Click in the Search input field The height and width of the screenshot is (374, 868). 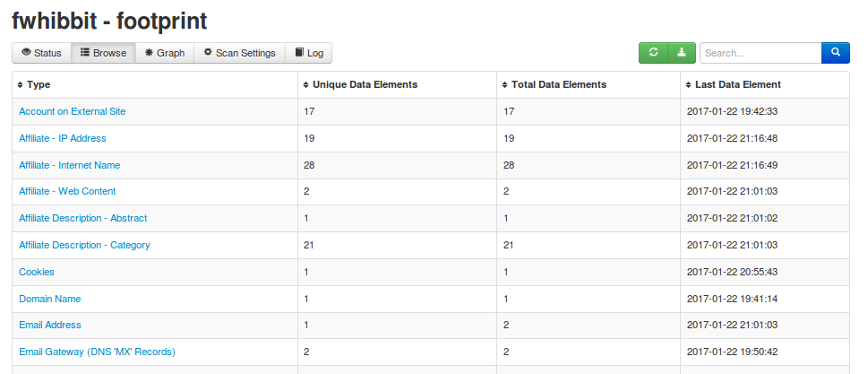(x=760, y=53)
